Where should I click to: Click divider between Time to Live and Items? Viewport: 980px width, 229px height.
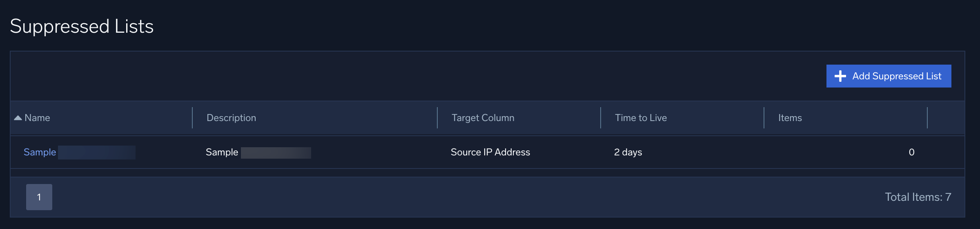[764, 118]
